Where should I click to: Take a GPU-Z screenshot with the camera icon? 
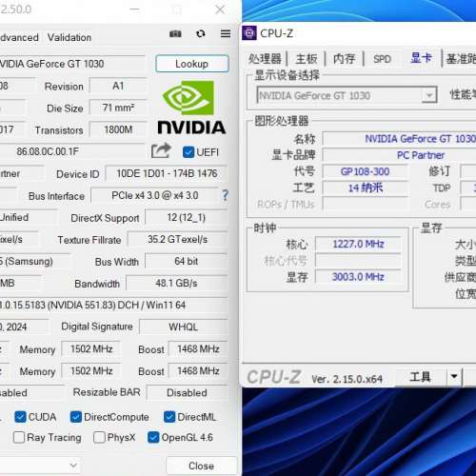pos(175,33)
